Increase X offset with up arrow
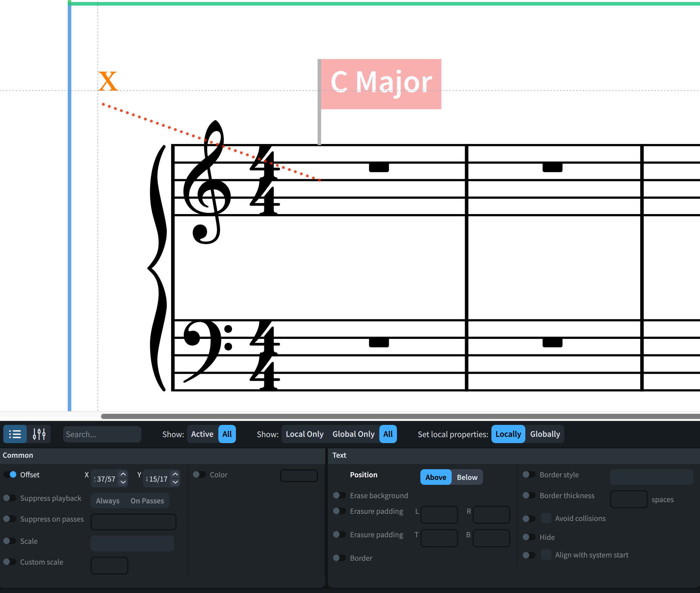This screenshot has width=700, height=593. [x=123, y=474]
